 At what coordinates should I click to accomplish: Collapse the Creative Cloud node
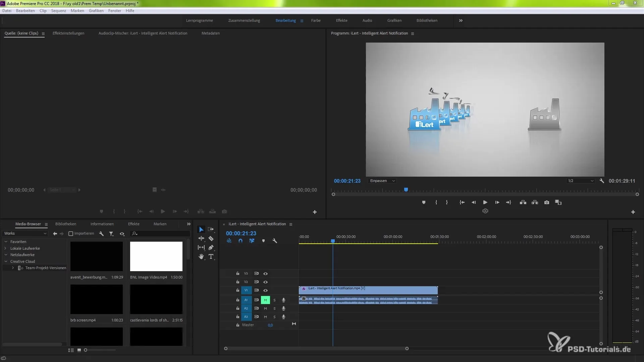click(6, 261)
